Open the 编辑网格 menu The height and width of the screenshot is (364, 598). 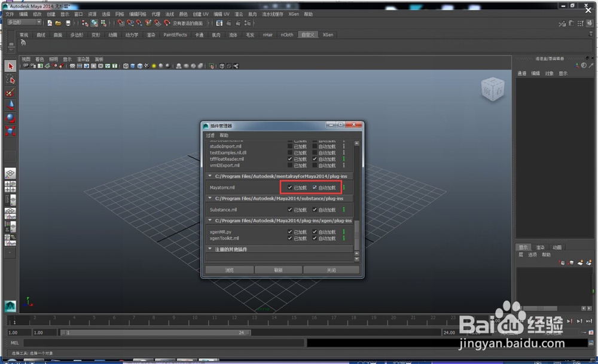point(138,14)
